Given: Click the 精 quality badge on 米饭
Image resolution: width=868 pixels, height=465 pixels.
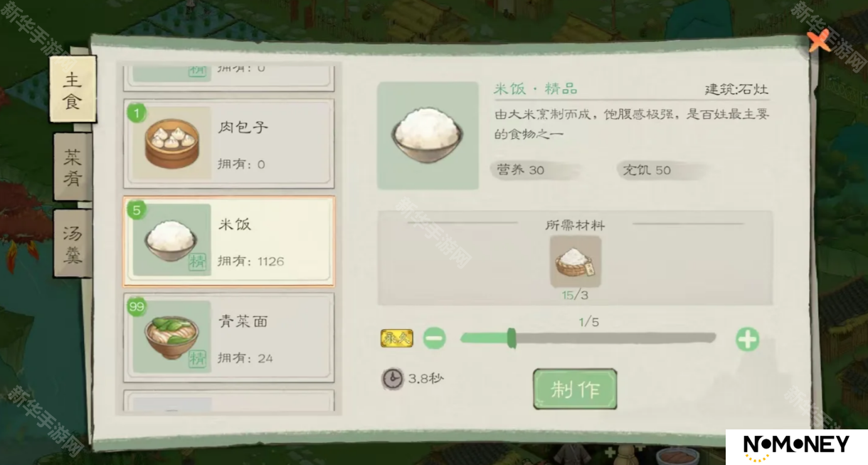Looking at the screenshot, I should (x=197, y=261).
